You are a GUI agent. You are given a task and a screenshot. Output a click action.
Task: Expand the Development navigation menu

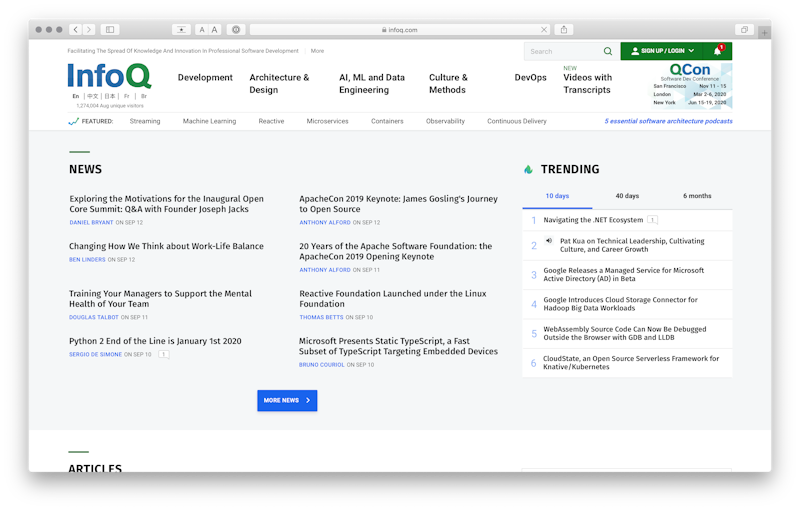205,77
